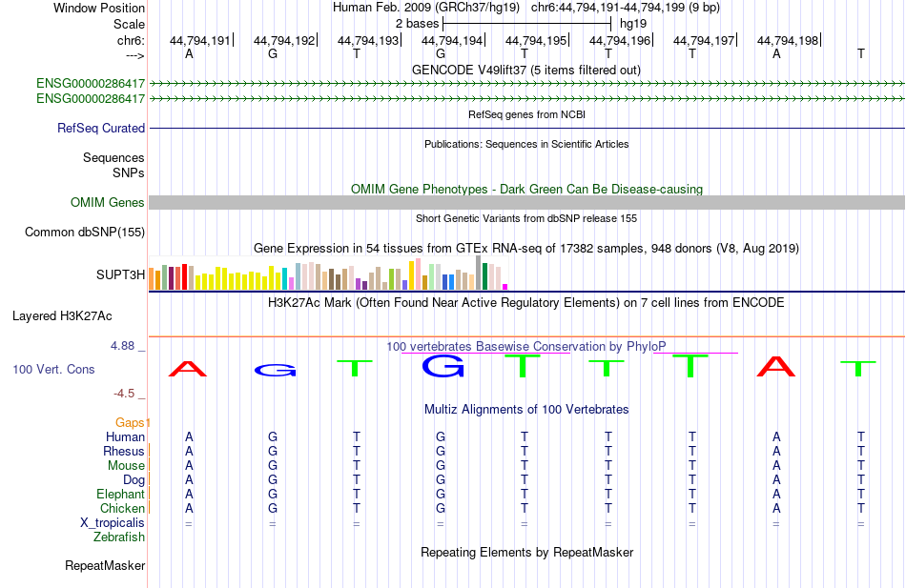Image resolution: width=906 pixels, height=588 pixels.
Task: Click the Human Feb. 2009 (GRCh37/hg19) title
Action: click(x=426, y=8)
